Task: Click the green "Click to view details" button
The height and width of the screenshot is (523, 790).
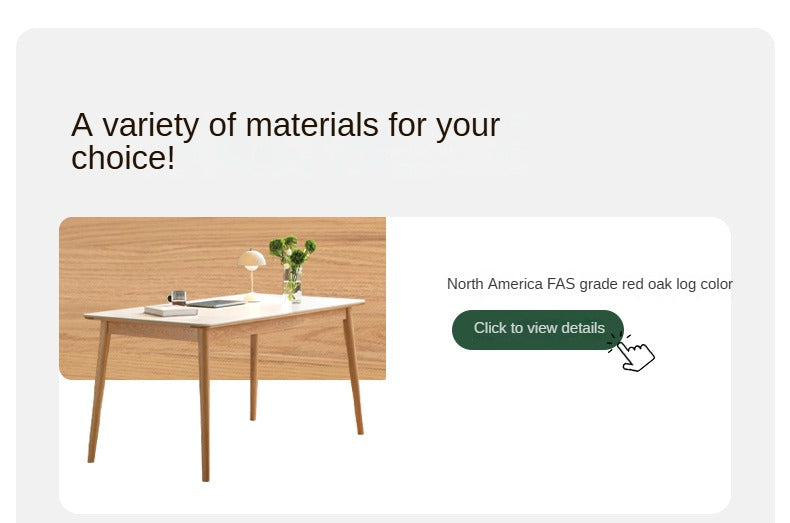Action: (538, 329)
